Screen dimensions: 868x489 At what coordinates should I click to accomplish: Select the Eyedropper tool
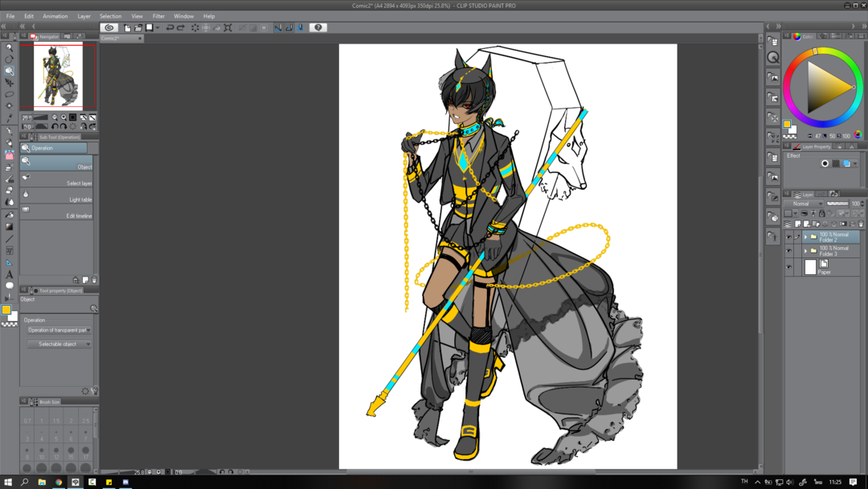point(10,118)
